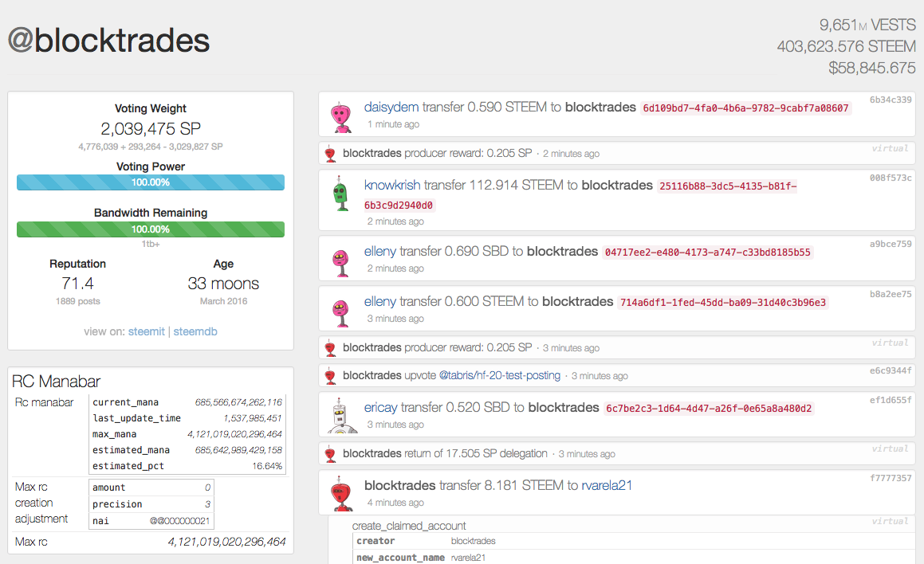
Task: Click the new_account_name value rvarela21
Action: [468, 558]
